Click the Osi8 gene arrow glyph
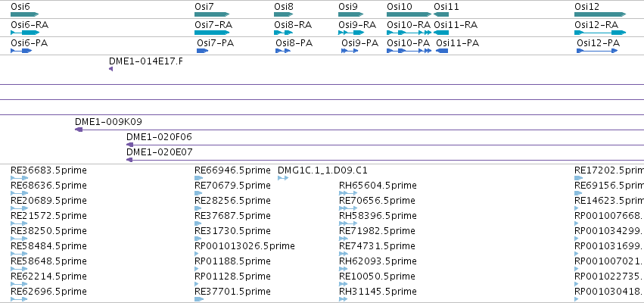The image size is (644, 303). coord(284,14)
